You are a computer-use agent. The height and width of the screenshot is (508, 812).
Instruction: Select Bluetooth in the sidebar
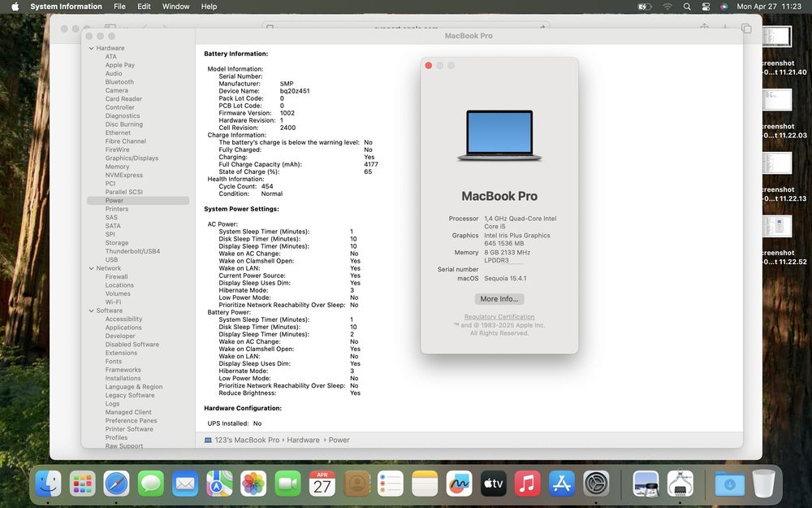(x=119, y=82)
